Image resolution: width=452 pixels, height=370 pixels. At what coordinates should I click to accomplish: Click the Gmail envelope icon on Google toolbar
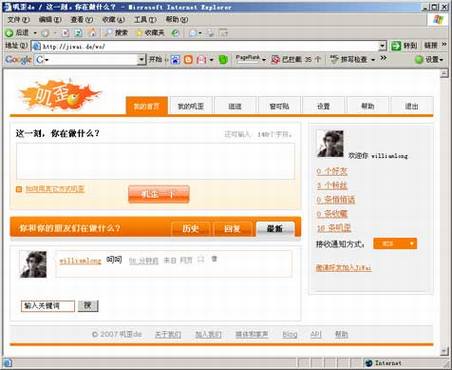point(201,60)
